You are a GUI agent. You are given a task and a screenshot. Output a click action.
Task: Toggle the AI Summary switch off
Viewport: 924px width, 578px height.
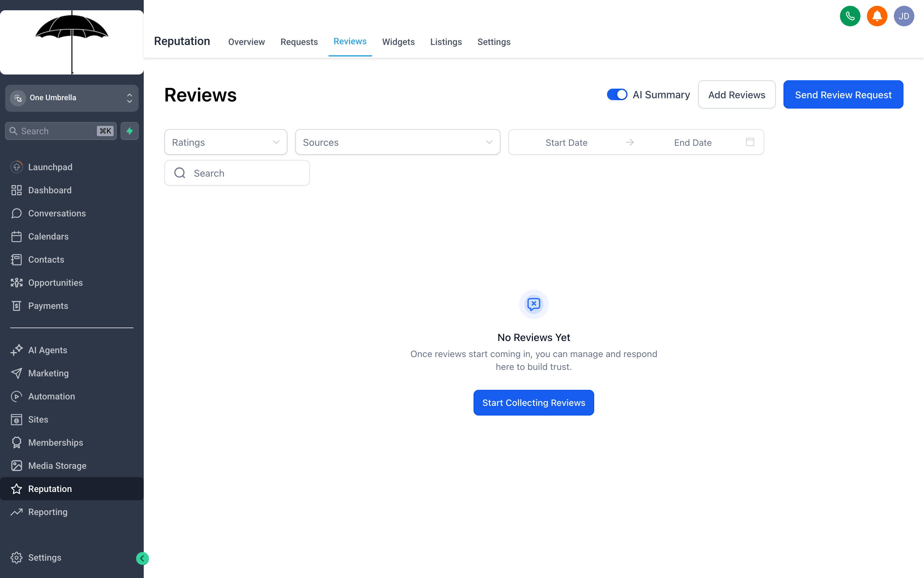[x=617, y=94]
